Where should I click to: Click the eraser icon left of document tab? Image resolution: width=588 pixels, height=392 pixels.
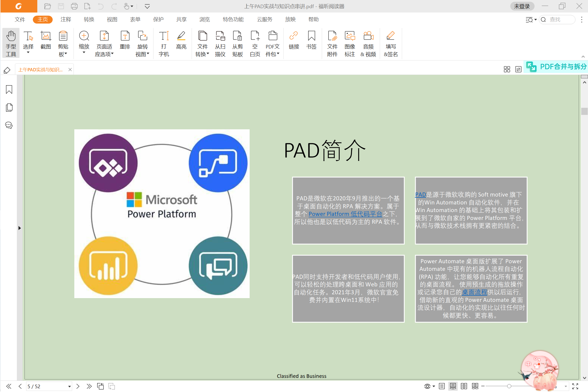[x=7, y=70]
